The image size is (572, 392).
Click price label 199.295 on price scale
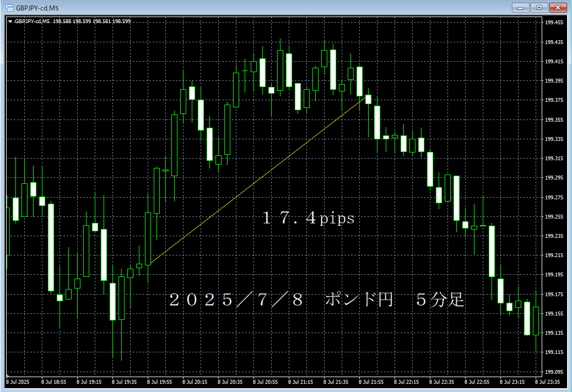click(554, 178)
